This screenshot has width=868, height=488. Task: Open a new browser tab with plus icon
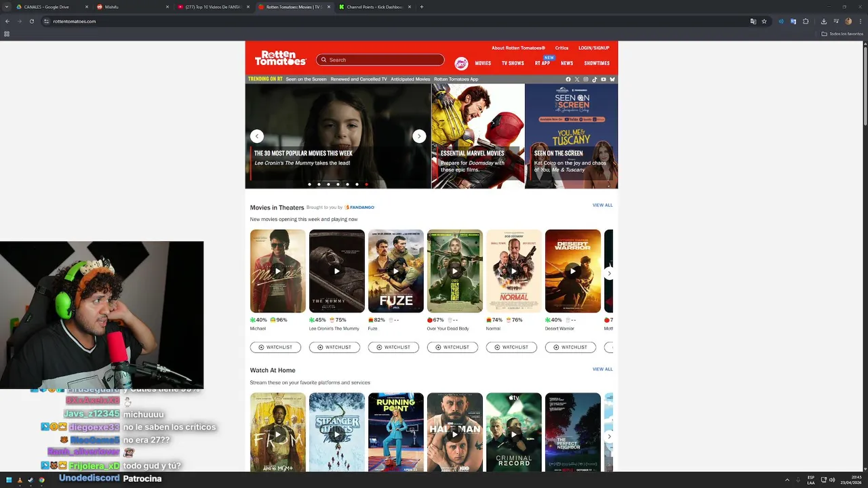coord(422,7)
